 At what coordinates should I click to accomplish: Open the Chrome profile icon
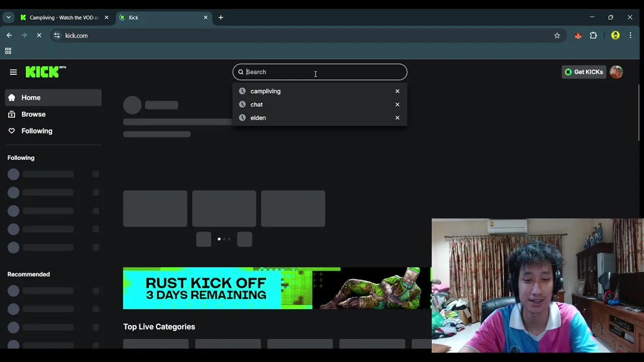(x=615, y=36)
